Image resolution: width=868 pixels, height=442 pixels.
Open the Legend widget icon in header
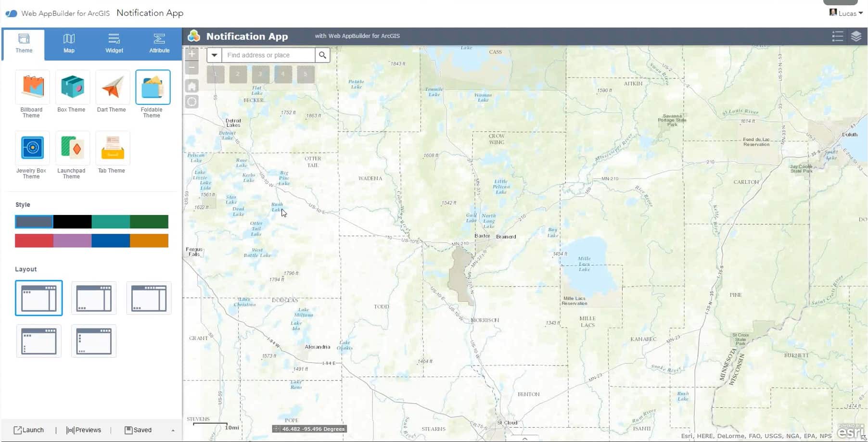837,36
